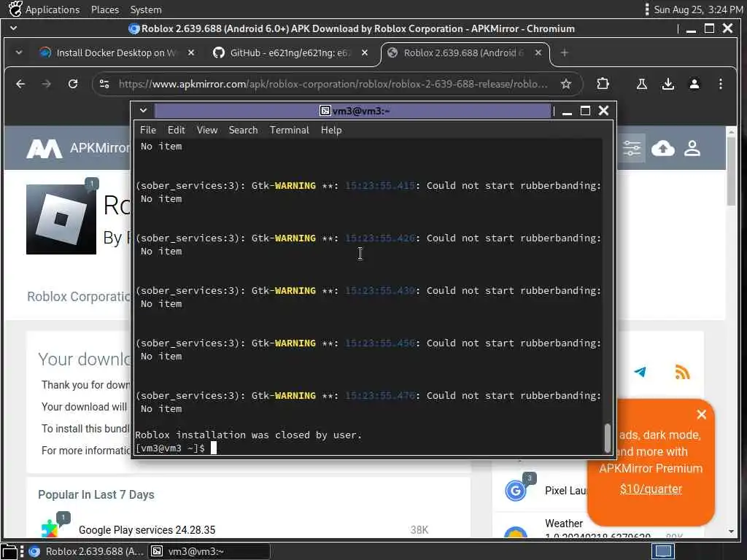Click the Chromium address bar URL
The width and height of the screenshot is (747, 560).
(x=333, y=84)
